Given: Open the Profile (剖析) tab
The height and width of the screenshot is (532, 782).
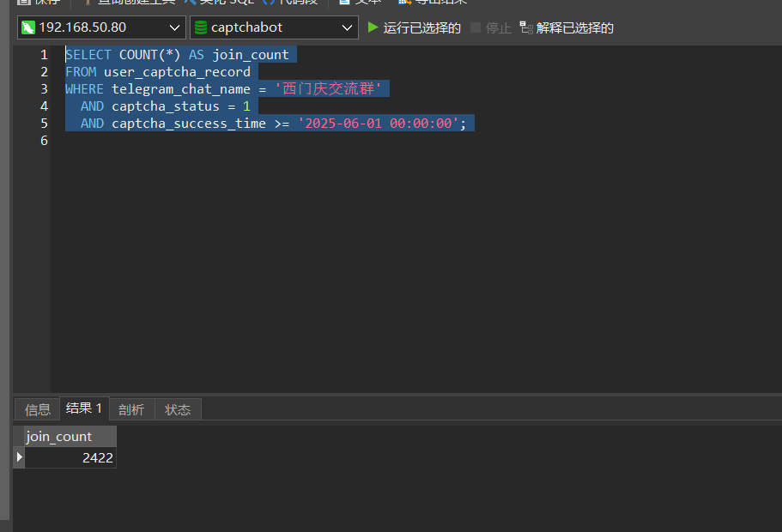Looking at the screenshot, I should (x=131, y=409).
